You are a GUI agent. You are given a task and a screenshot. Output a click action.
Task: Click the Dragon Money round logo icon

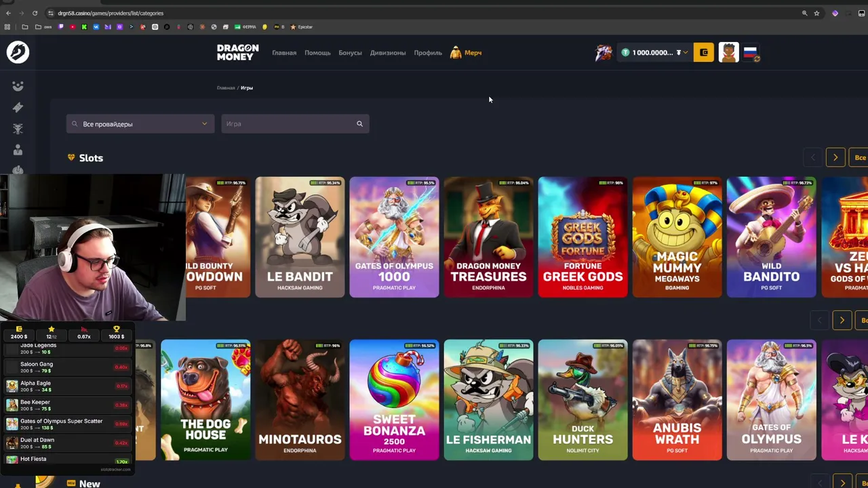18,52
